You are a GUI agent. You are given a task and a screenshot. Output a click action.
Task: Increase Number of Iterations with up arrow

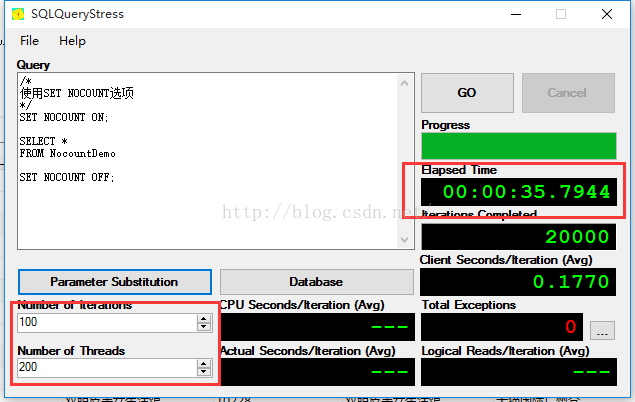(204, 318)
